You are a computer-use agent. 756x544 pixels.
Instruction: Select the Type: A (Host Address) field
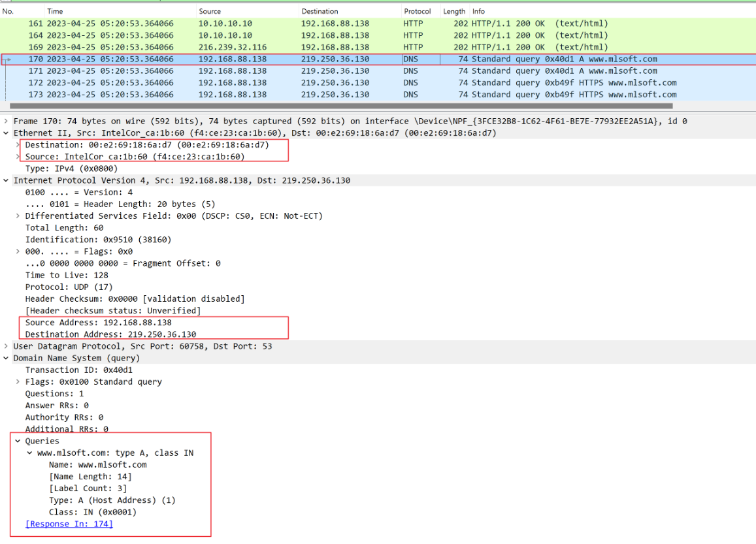(112, 500)
